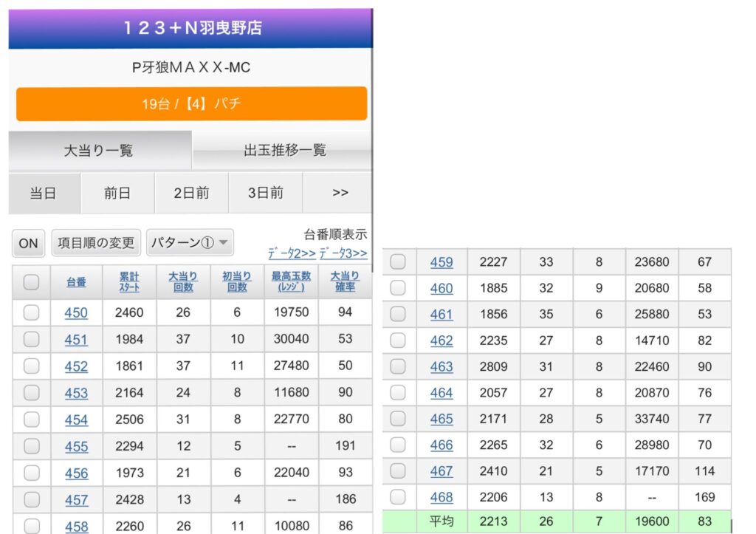Image resolution: width=756 pixels, height=534 pixels.
Task: Open machine number 465 link
Action: (x=441, y=419)
